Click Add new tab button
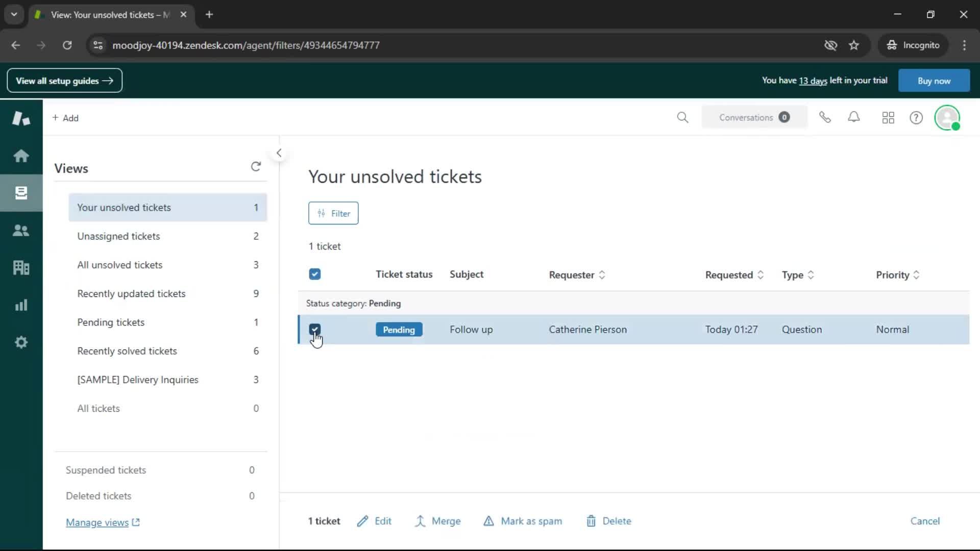Viewport: 980px width, 551px height. pos(65,118)
